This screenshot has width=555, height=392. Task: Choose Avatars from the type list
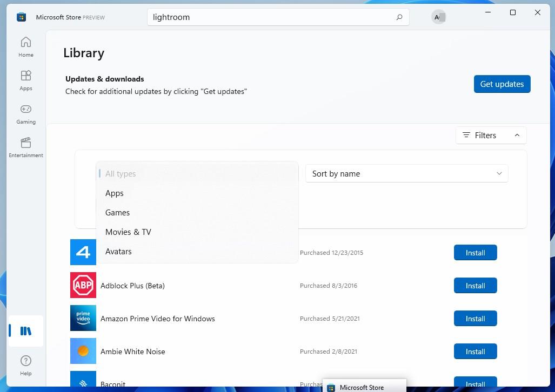pyautogui.click(x=197, y=252)
